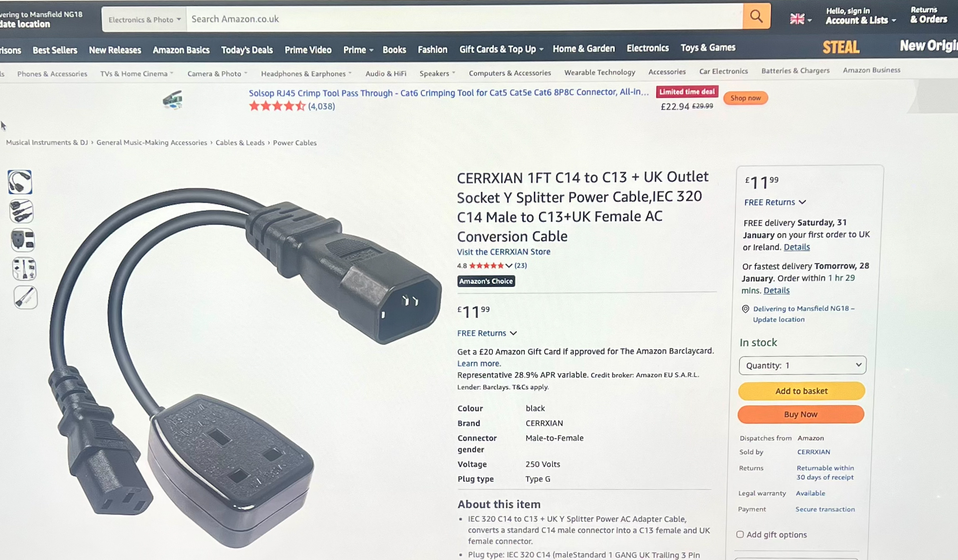Select the first product thumbnail image
Screen dimensions: 958x560
tap(20, 182)
